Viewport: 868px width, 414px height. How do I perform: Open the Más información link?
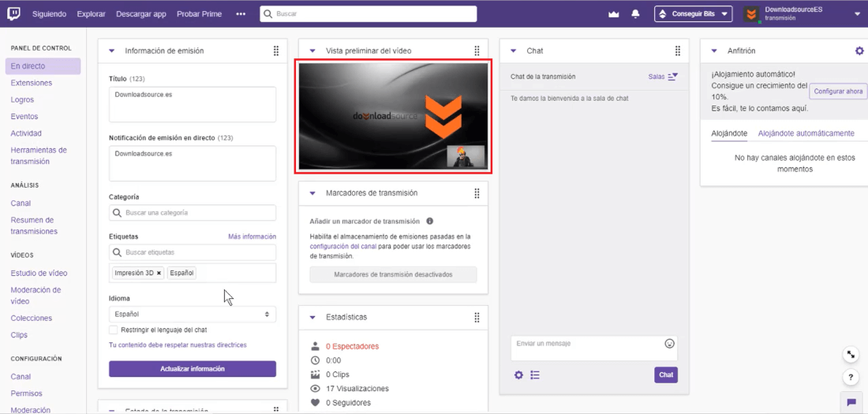pos(252,237)
